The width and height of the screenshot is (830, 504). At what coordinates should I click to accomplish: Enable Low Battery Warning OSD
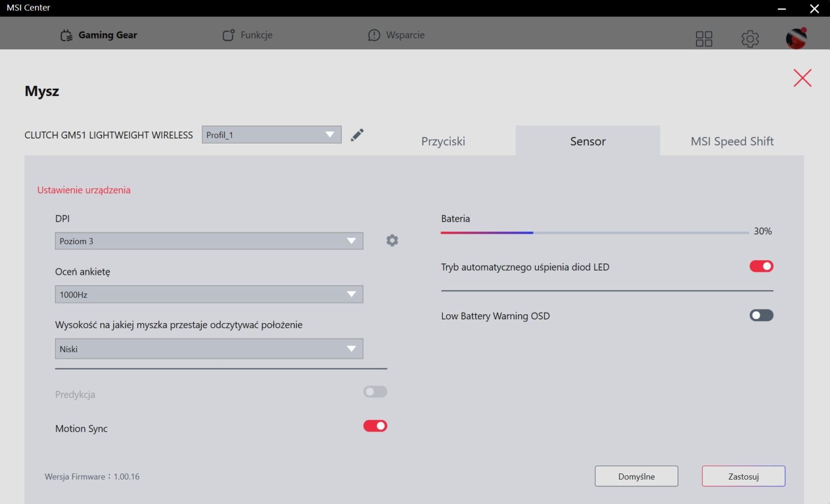(x=761, y=315)
